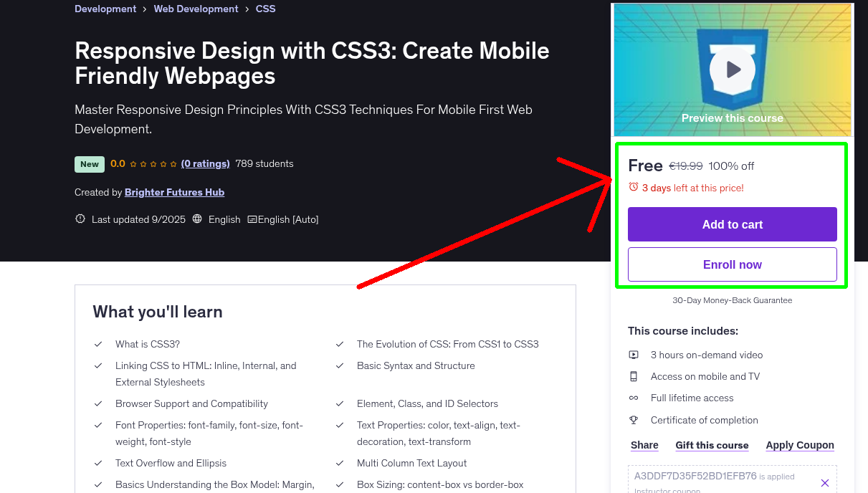Click the certificate trophy icon

[634, 420]
